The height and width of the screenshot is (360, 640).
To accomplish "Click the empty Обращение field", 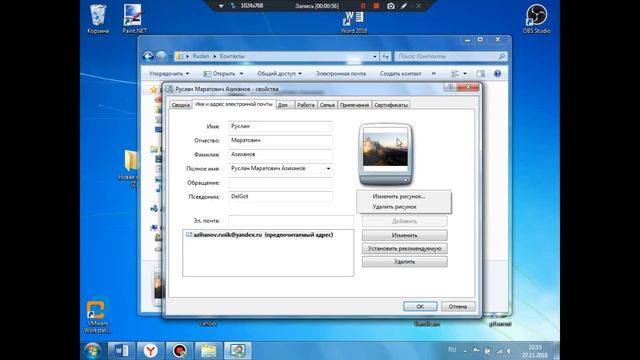I will pyautogui.click(x=280, y=183).
